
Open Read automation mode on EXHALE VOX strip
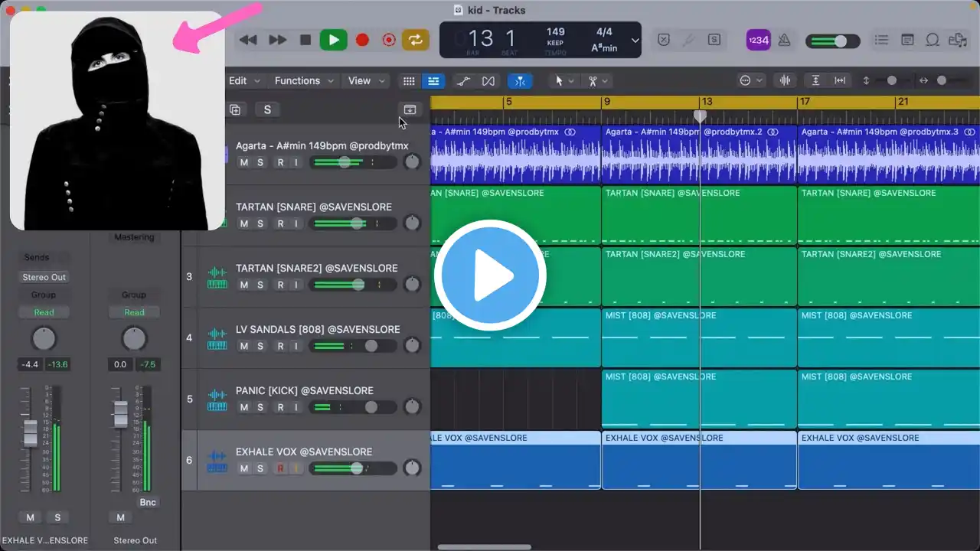(x=44, y=312)
